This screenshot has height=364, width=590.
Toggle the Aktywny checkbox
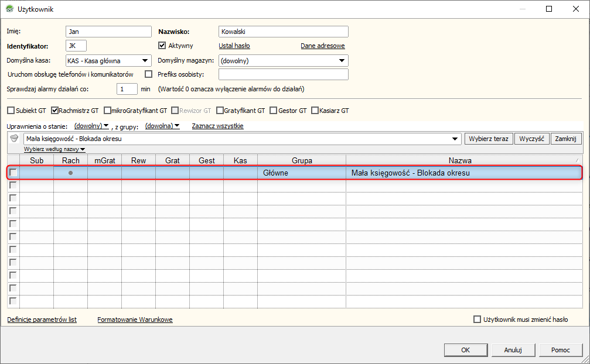pyautogui.click(x=162, y=46)
